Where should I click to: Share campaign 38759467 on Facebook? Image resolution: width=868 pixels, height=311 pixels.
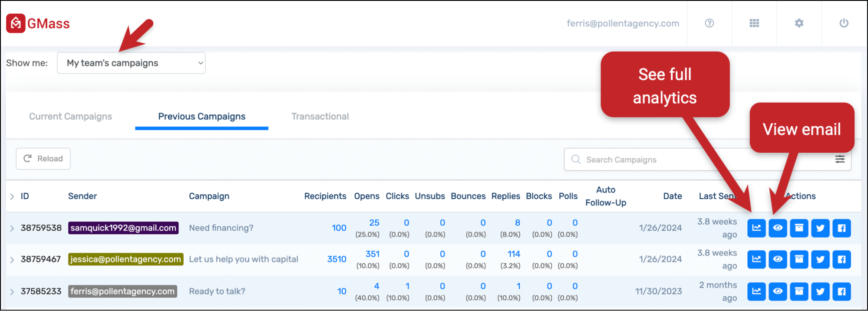pyautogui.click(x=842, y=259)
